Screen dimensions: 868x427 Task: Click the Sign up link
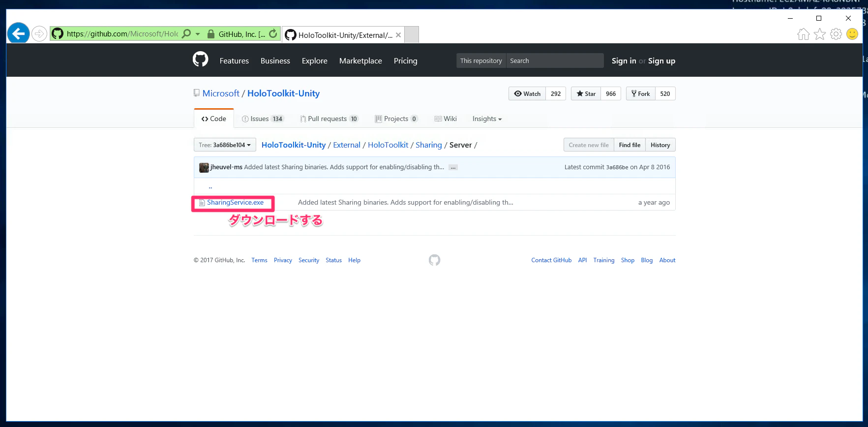[x=661, y=61]
